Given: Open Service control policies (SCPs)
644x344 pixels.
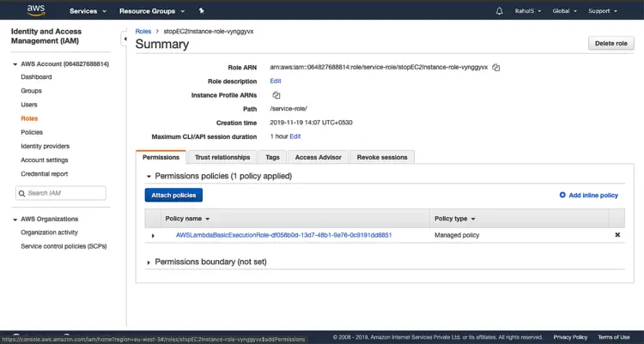Looking at the screenshot, I should coord(64,246).
